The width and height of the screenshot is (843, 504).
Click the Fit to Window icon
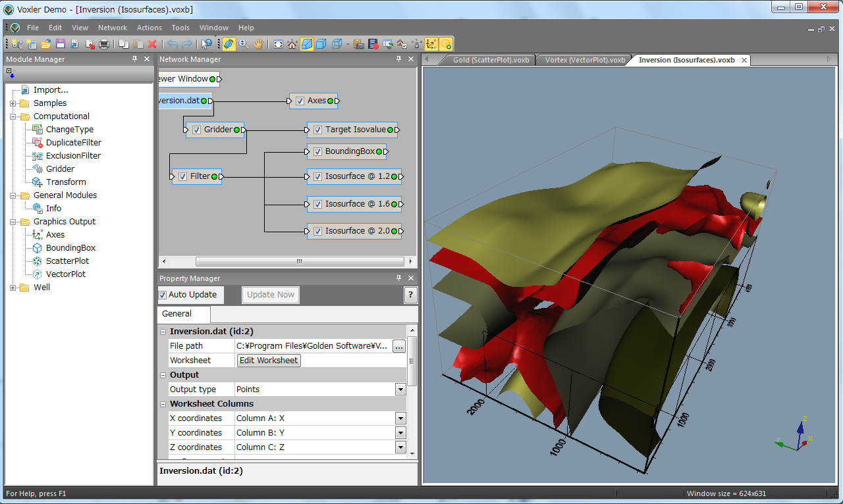278,44
